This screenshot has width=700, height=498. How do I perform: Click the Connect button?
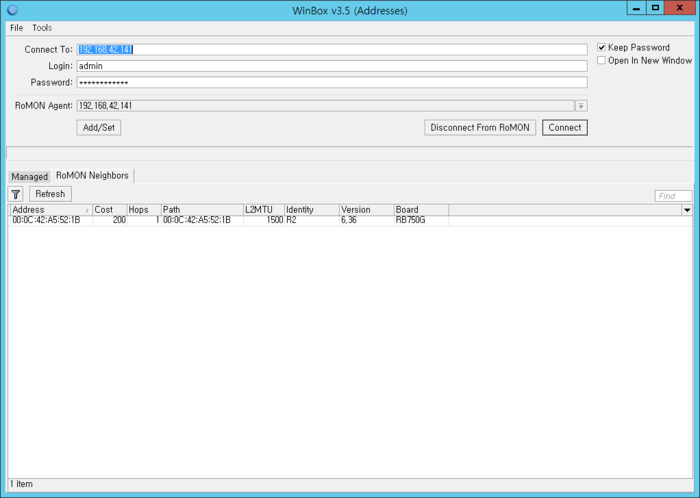coord(565,128)
